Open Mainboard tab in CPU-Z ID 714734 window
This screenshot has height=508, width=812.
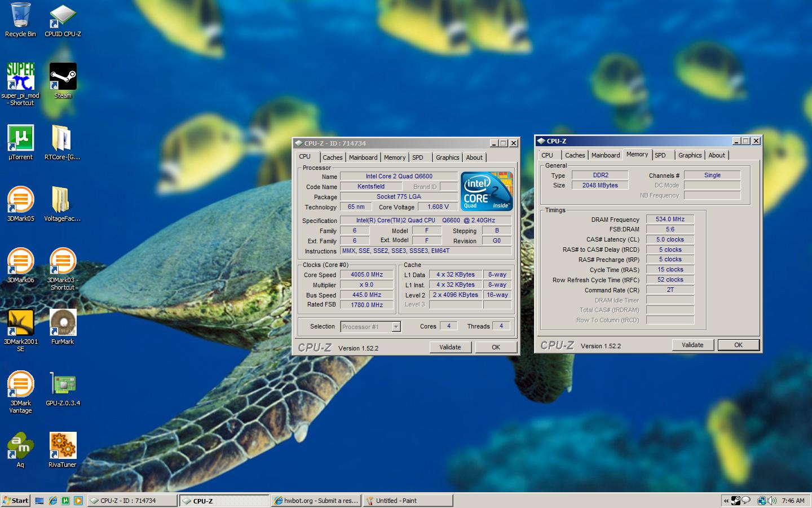[x=363, y=157]
